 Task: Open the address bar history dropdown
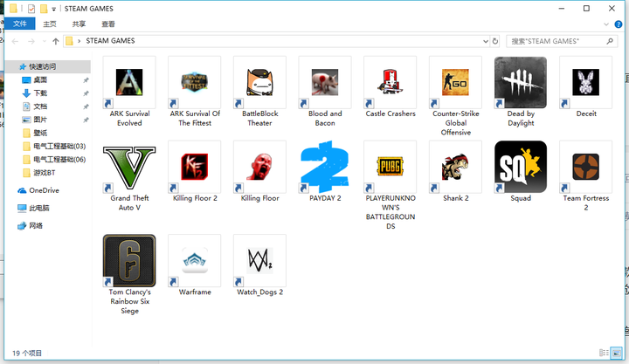click(x=486, y=41)
